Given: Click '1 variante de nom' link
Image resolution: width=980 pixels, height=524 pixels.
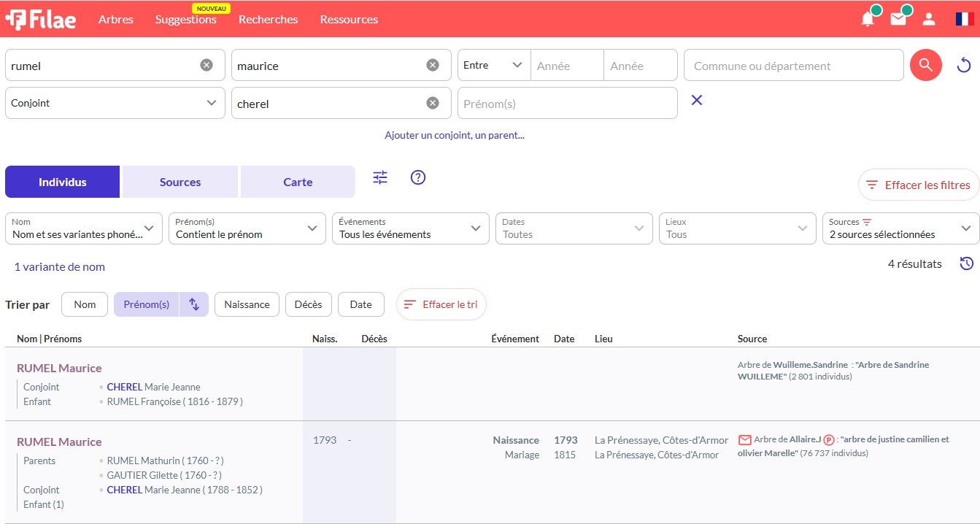Looking at the screenshot, I should [60, 266].
